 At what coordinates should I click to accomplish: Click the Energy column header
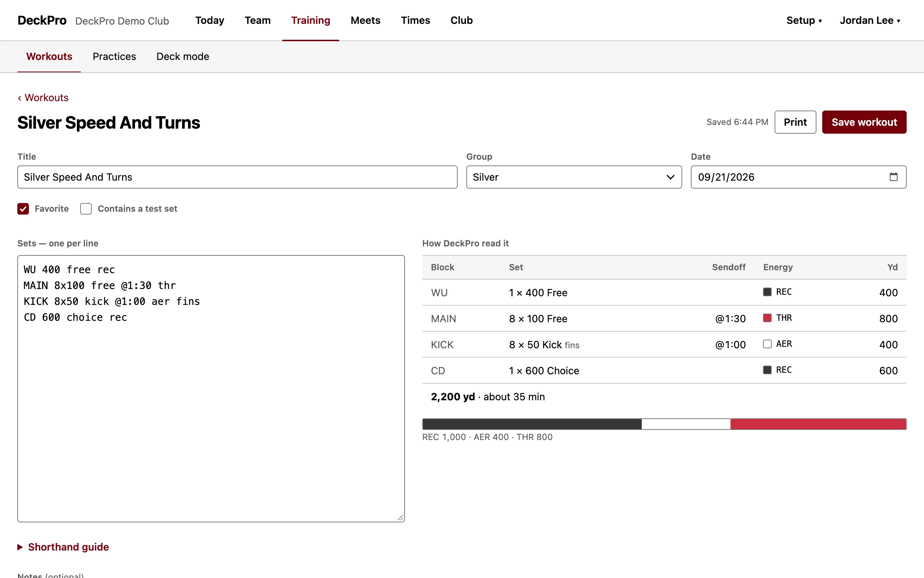tap(778, 267)
